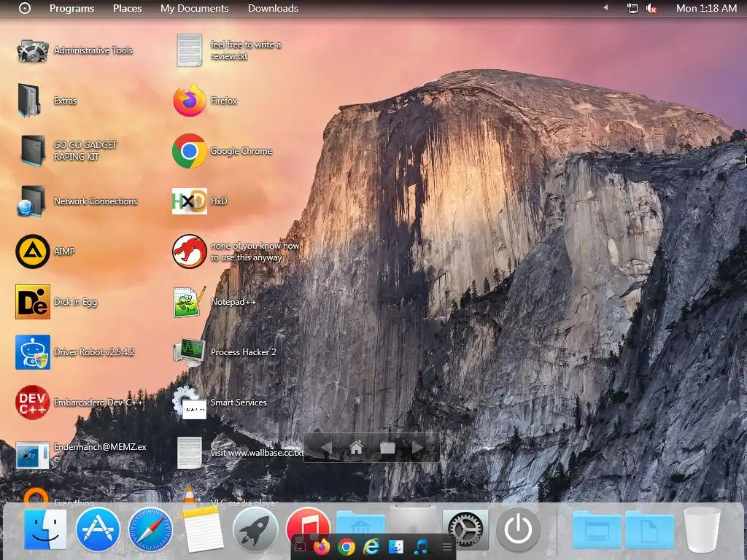Click the small Chrome icon in the dark taskbar

click(x=347, y=547)
